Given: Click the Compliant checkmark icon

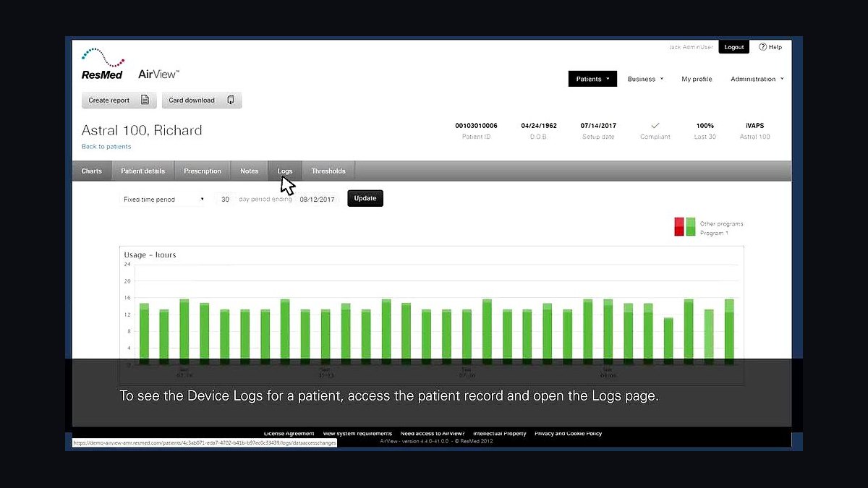Looking at the screenshot, I should tap(655, 126).
